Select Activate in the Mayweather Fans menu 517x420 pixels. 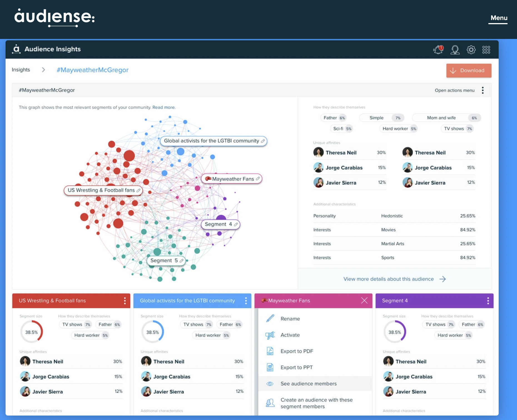pyautogui.click(x=315, y=335)
